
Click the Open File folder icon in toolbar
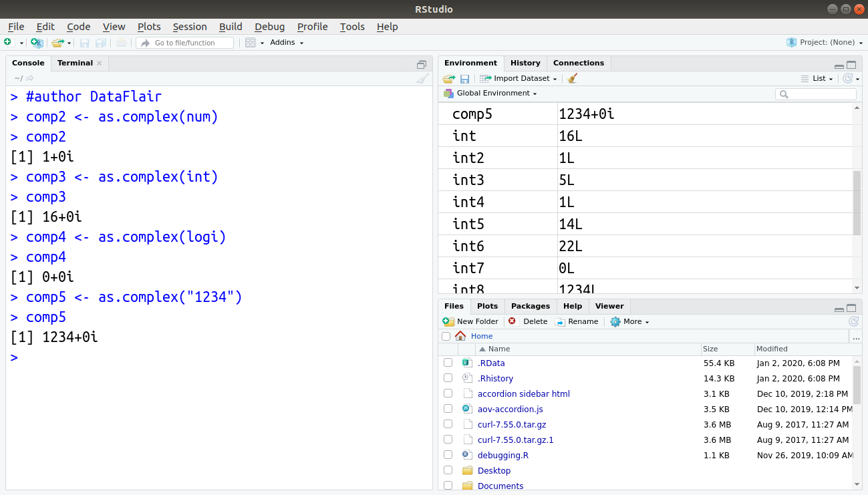(57, 42)
